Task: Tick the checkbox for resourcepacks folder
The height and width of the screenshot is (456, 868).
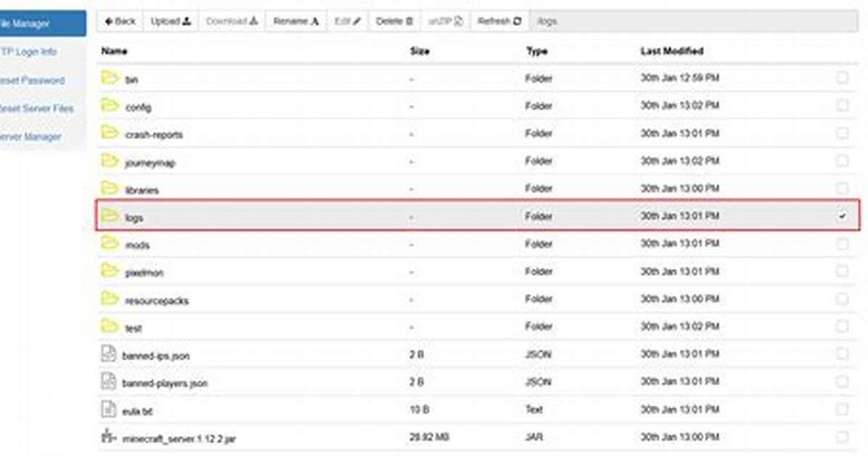Action: (x=842, y=298)
